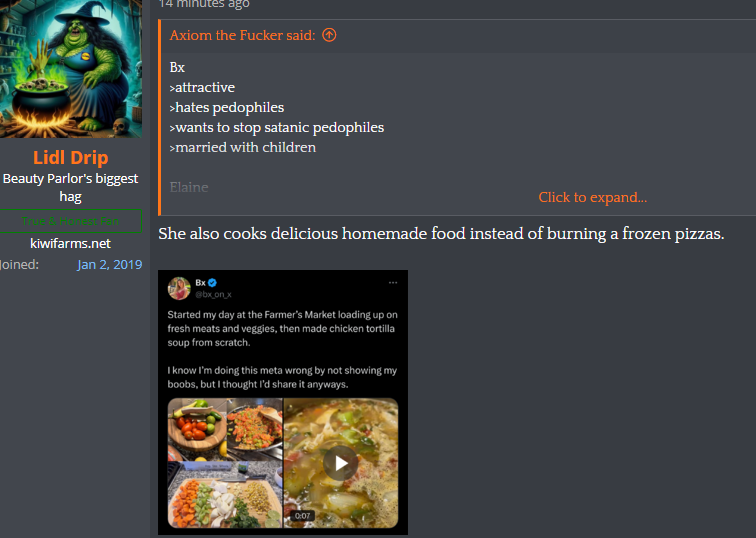The image size is (756, 538).
Task: Open Lidl Drip's user profile name link
Action: (x=71, y=157)
